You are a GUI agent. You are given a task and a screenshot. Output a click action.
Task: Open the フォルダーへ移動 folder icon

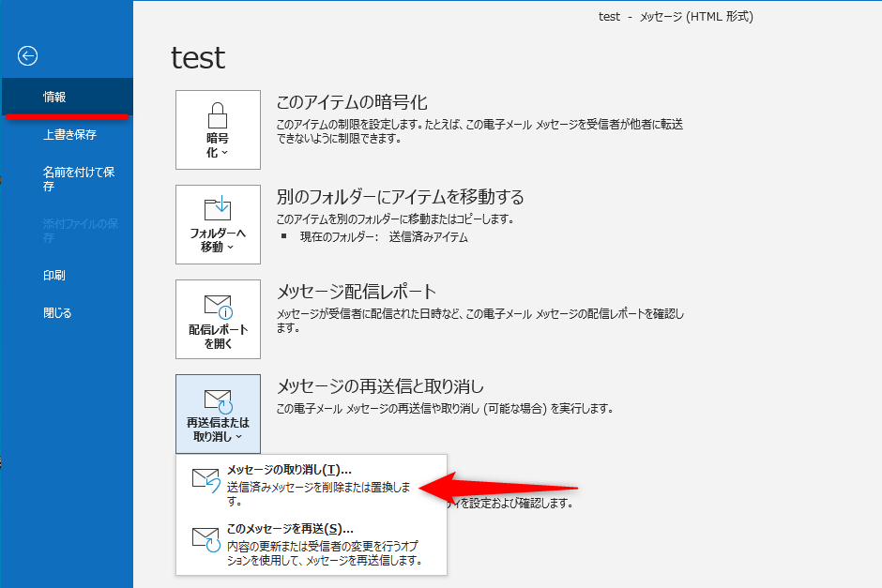218,211
